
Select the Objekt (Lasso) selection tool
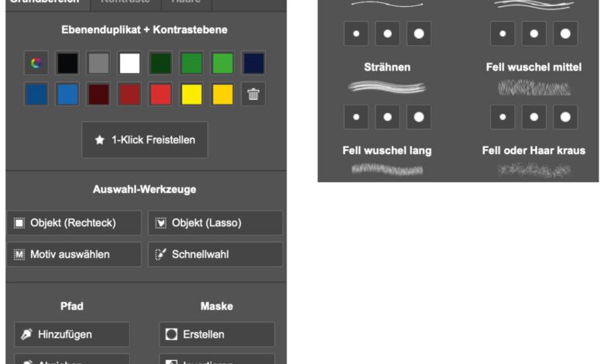215,223
